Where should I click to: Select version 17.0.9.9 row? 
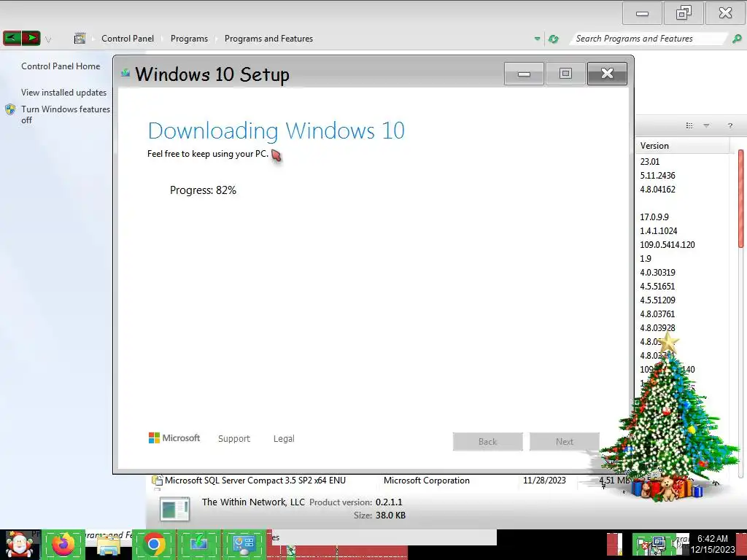coord(654,217)
